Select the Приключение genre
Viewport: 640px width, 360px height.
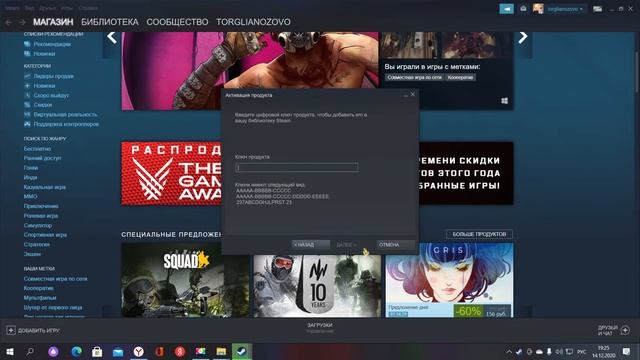click(x=41, y=206)
